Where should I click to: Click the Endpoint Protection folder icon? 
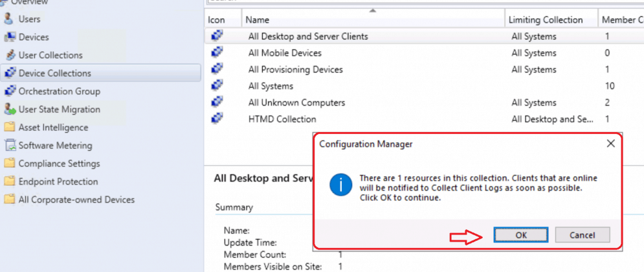click(10, 181)
